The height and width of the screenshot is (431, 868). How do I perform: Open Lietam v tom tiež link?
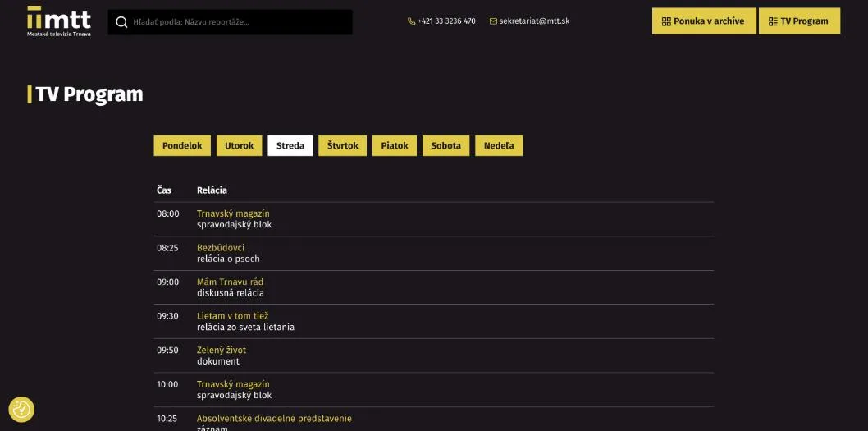pyautogui.click(x=232, y=316)
